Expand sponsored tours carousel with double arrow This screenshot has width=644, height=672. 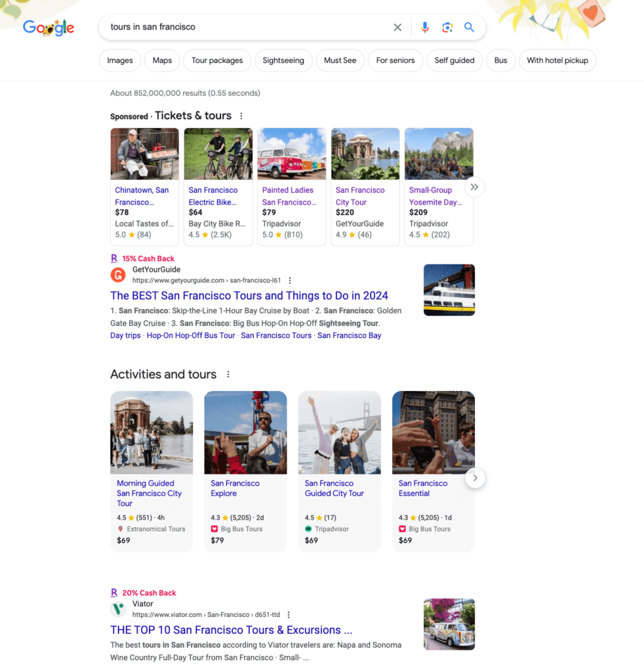474,187
